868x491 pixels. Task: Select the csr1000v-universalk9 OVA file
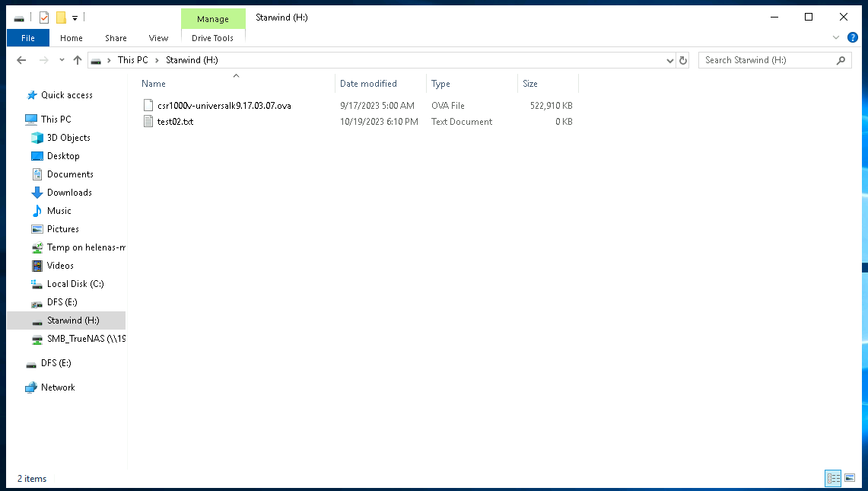coord(218,106)
